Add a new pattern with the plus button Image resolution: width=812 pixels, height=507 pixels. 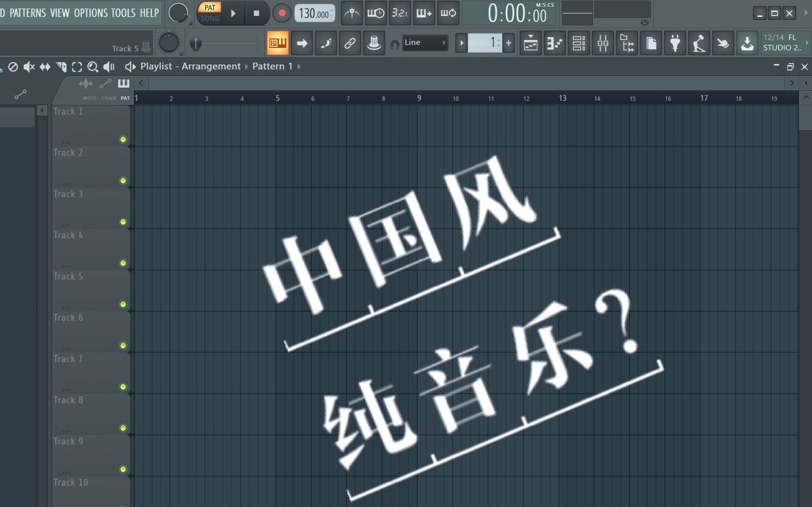[x=509, y=43]
